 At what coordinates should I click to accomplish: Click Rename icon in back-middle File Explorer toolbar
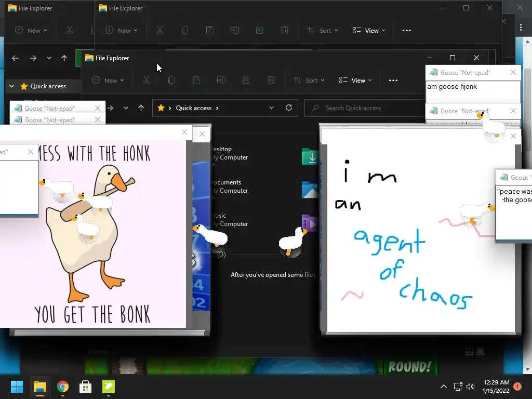coord(235,31)
